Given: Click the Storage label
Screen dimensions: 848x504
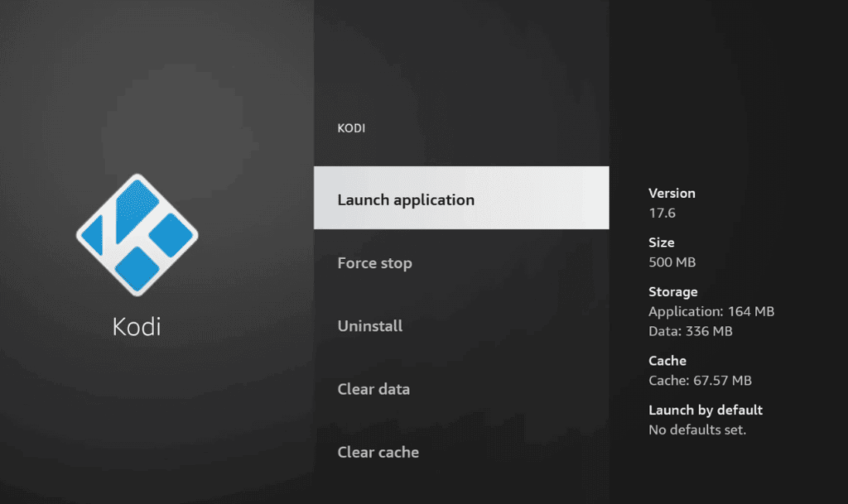Looking at the screenshot, I should pyautogui.click(x=673, y=291).
